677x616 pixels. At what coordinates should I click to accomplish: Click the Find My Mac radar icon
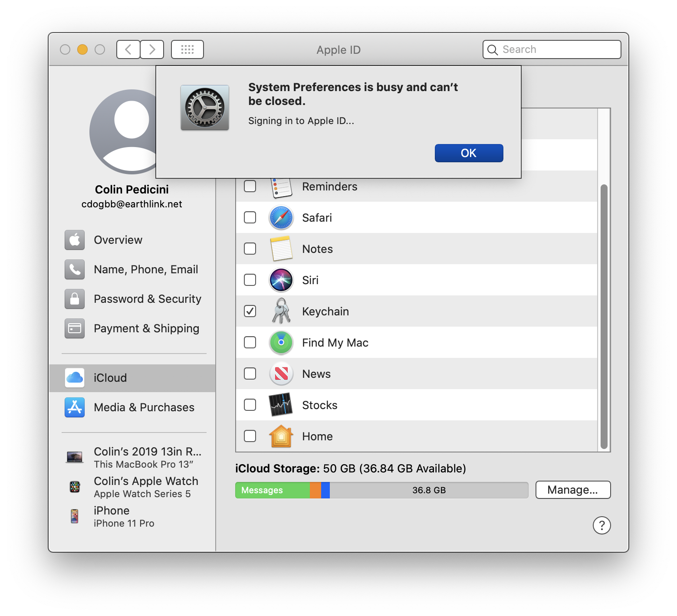point(281,343)
